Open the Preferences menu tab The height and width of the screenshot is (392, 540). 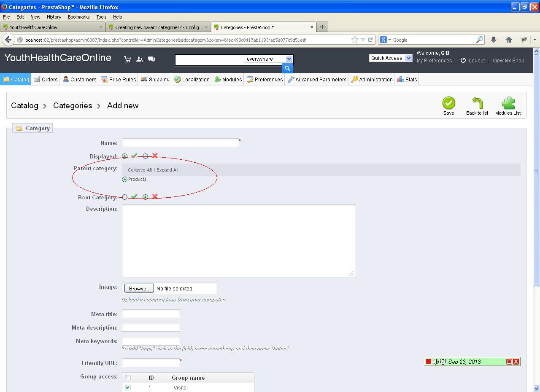tap(265, 79)
